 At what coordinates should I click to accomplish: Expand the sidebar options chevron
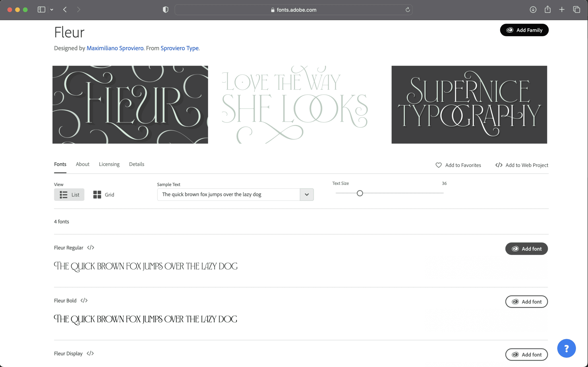52,9
